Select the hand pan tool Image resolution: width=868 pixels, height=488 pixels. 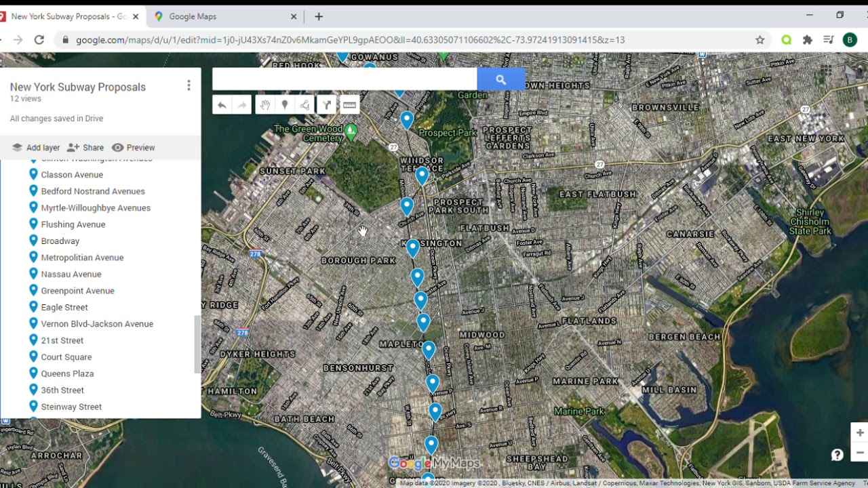(265, 105)
